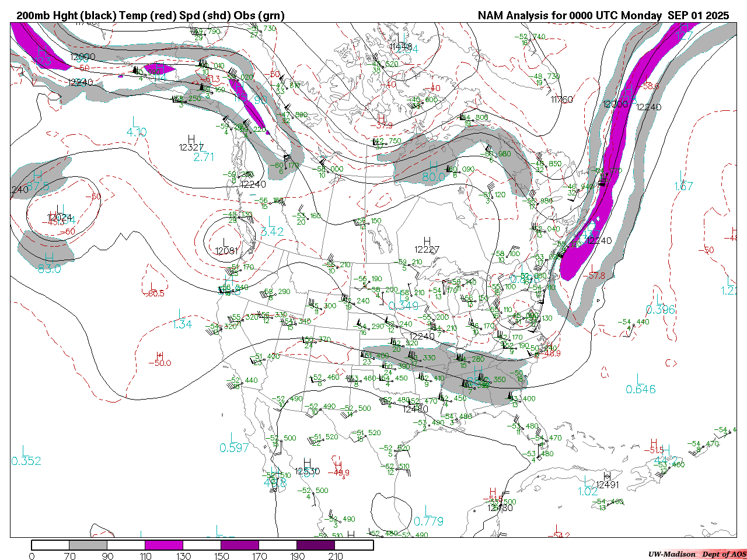747x560 pixels.
Task: Click the 200mb Hght plot title text
Action: tap(151, 16)
